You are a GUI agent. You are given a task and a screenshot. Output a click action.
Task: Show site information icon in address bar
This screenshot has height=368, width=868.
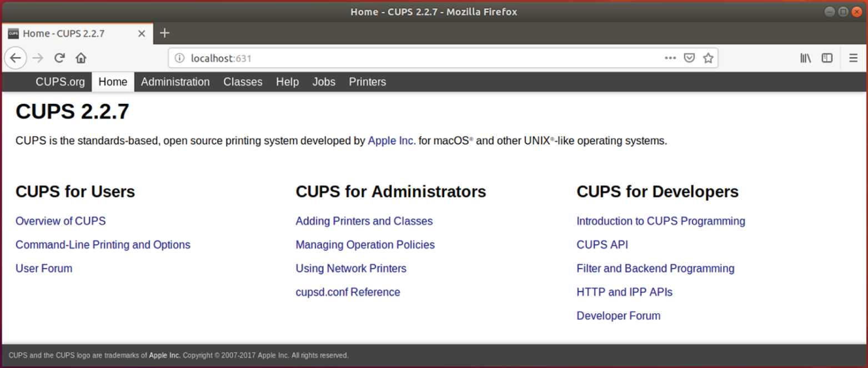point(179,58)
